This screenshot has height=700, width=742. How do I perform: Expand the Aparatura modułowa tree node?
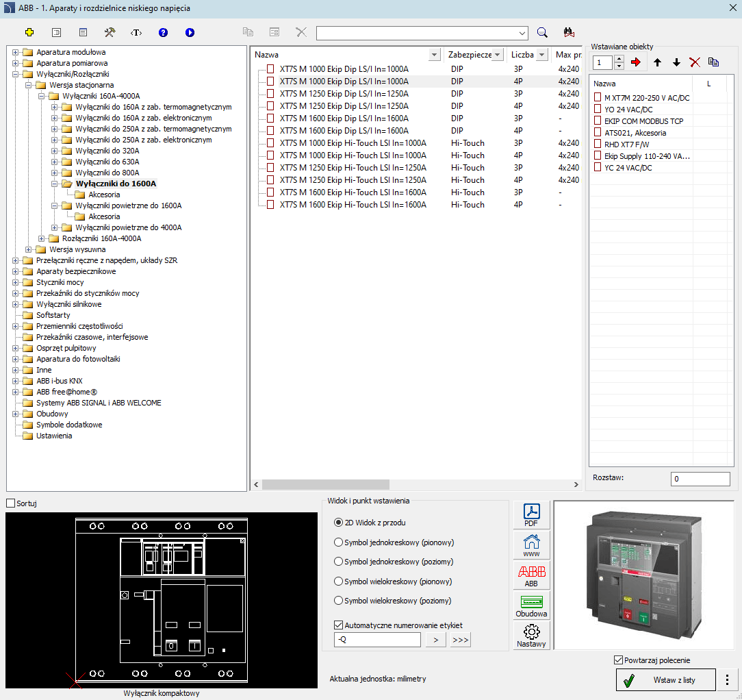click(16, 52)
